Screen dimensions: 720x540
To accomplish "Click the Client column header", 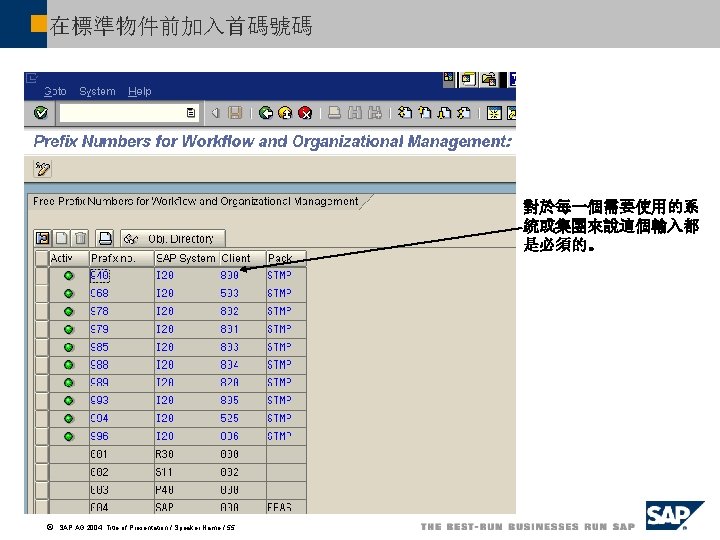I will click(x=242, y=258).
